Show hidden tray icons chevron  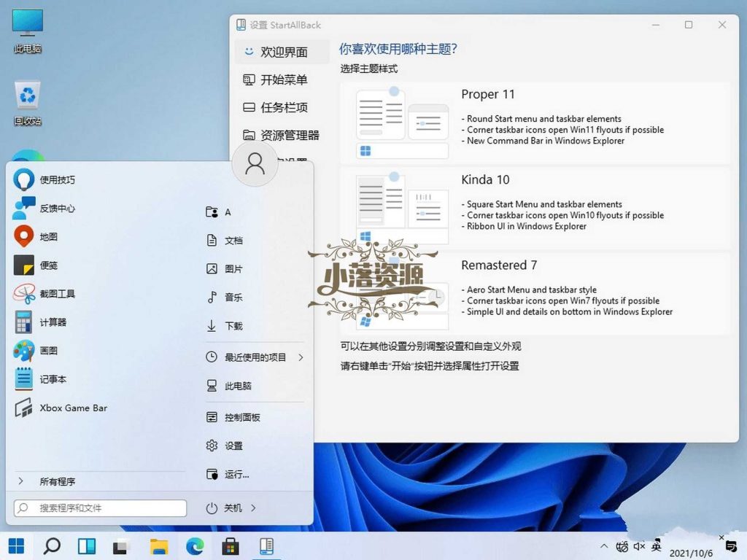[x=603, y=546]
